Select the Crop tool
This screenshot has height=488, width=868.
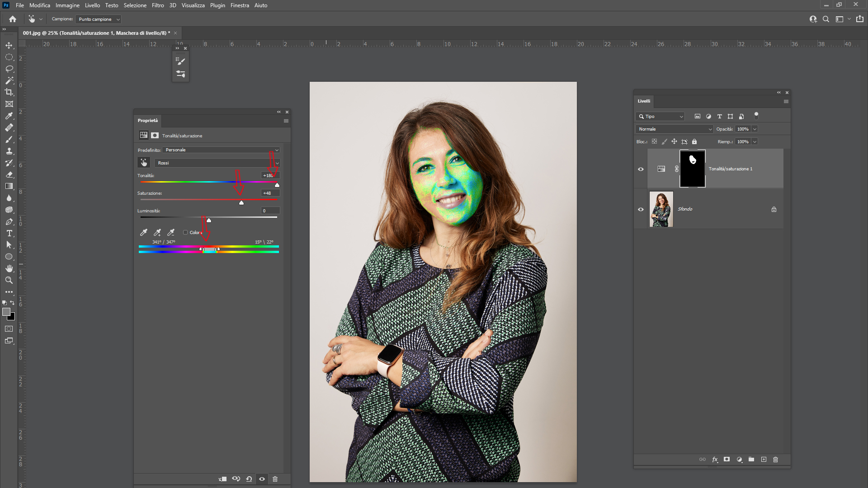click(9, 92)
